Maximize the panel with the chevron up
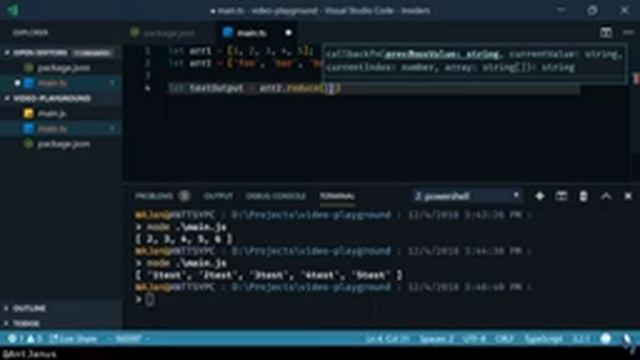640x360 pixels. pyautogui.click(x=606, y=196)
